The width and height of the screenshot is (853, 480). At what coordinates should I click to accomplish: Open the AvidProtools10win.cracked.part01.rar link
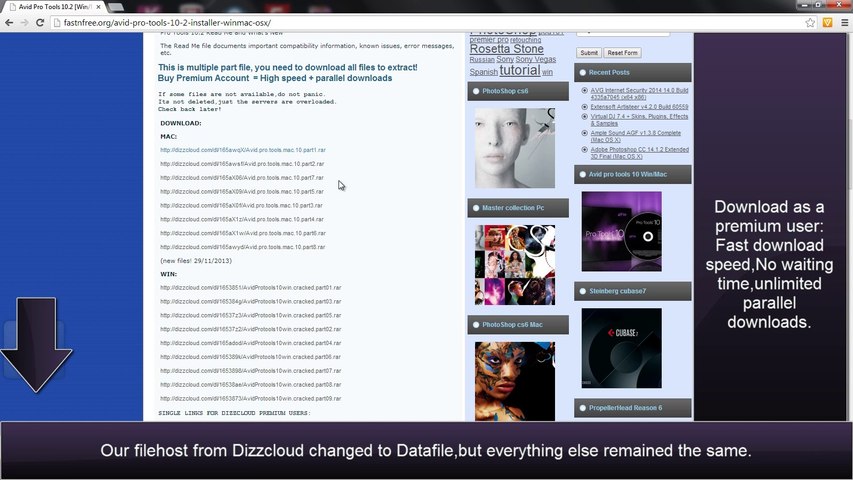[x=250, y=288]
